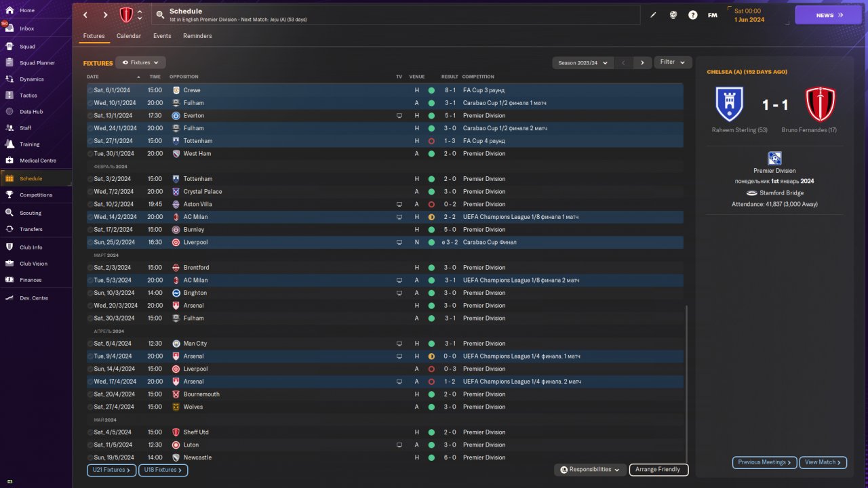Switch to the Calendar tab

(x=129, y=36)
